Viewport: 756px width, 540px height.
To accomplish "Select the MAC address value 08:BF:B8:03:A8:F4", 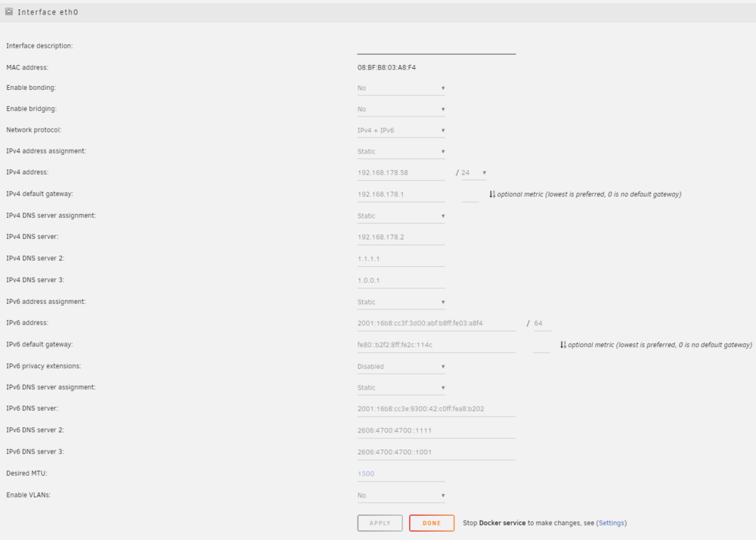I will tap(386, 67).
